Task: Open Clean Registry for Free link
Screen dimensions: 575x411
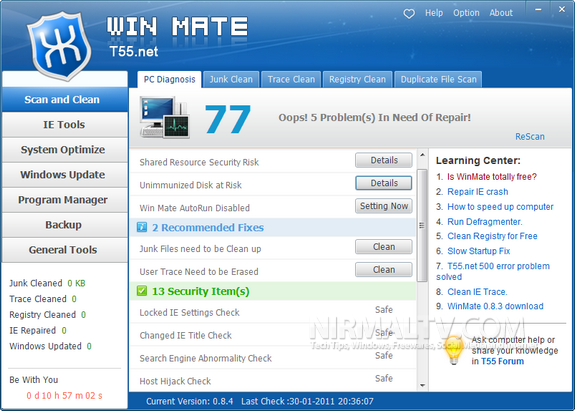Action: (x=492, y=236)
